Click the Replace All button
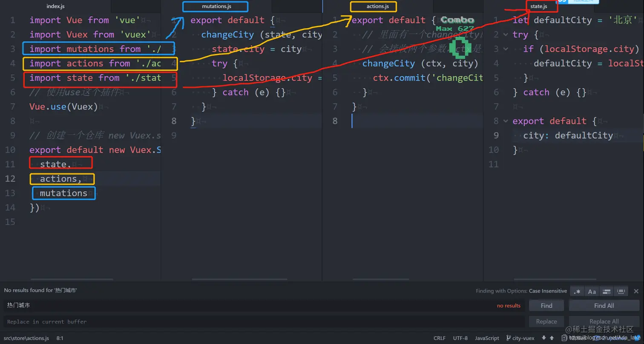Viewport: 644px width, 344px height. [x=604, y=321]
